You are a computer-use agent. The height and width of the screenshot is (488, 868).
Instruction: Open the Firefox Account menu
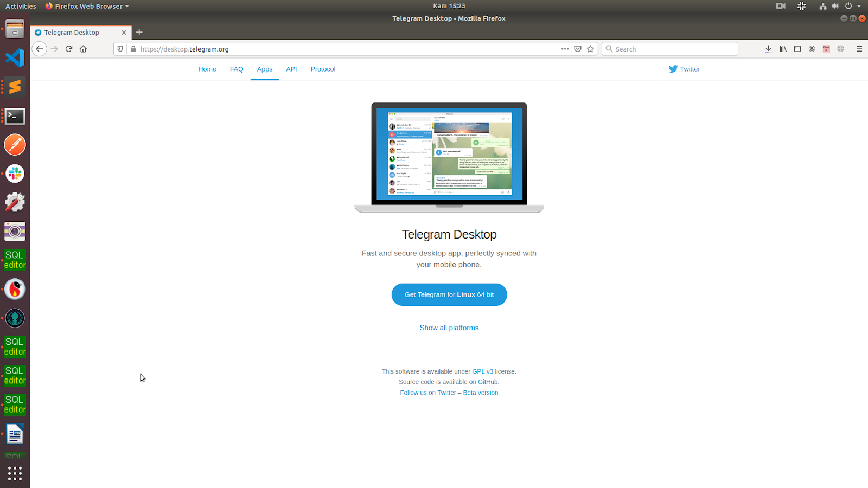812,49
